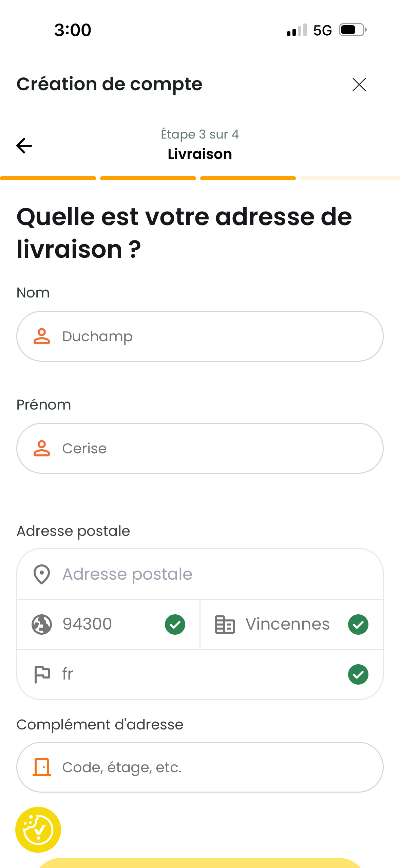Tap the globe icon beside 94300
400x868 pixels.
[x=42, y=625]
